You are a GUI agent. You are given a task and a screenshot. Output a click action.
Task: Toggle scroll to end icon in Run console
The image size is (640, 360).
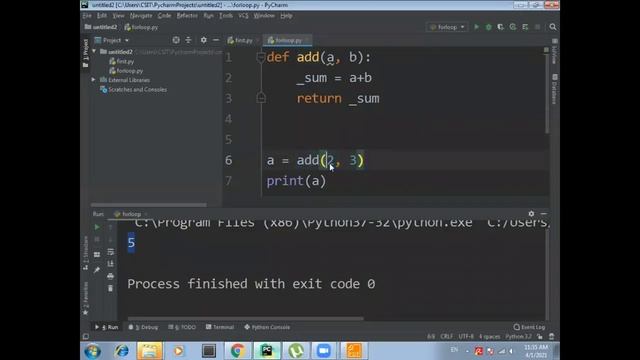coord(111,264)
